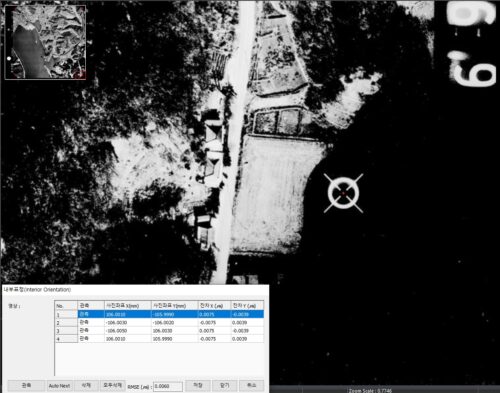Click the overview thumbnail map
The image size is (500, 393).
point(45,42)
